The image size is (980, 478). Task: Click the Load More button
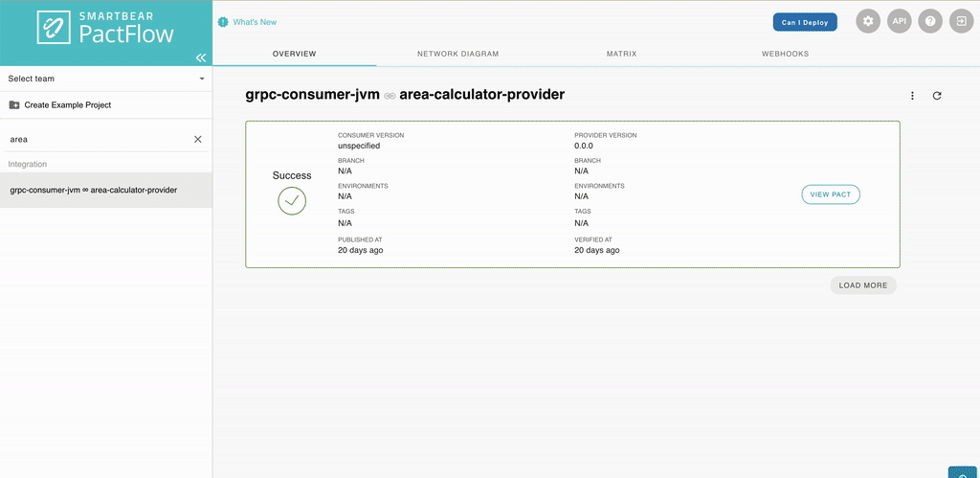coord(863,285)
